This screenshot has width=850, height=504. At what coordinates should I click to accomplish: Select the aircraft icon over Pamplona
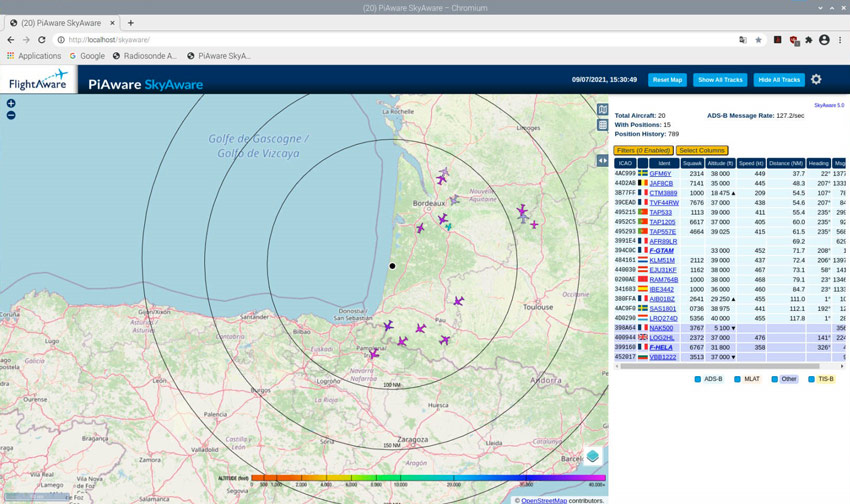(x=374, y=354)
